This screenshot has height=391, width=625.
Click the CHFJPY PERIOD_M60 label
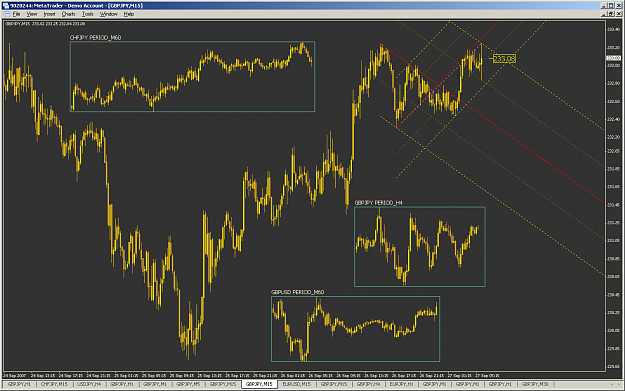point(95,37)
